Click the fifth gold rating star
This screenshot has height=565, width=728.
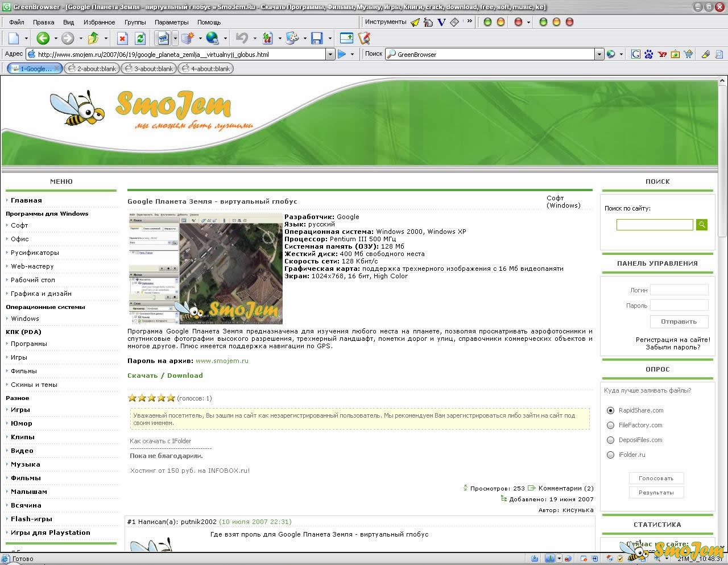171,398
